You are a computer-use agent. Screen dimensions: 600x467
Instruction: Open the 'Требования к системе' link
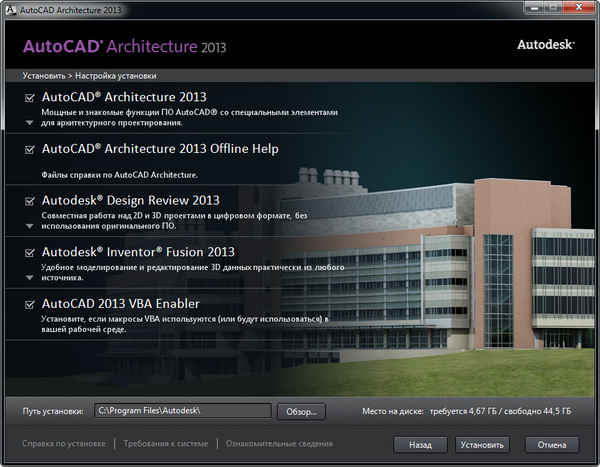coord(168,443)
